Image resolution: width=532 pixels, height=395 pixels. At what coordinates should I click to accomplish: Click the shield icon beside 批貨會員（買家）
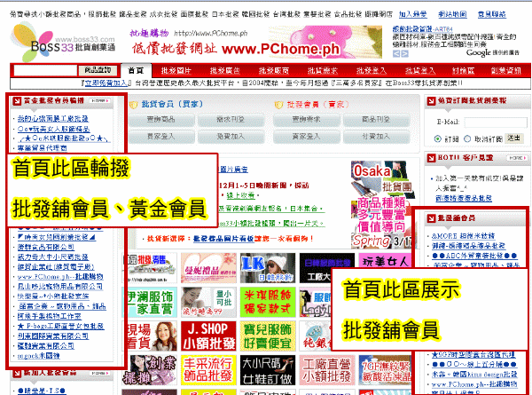(x=134, y=105)
